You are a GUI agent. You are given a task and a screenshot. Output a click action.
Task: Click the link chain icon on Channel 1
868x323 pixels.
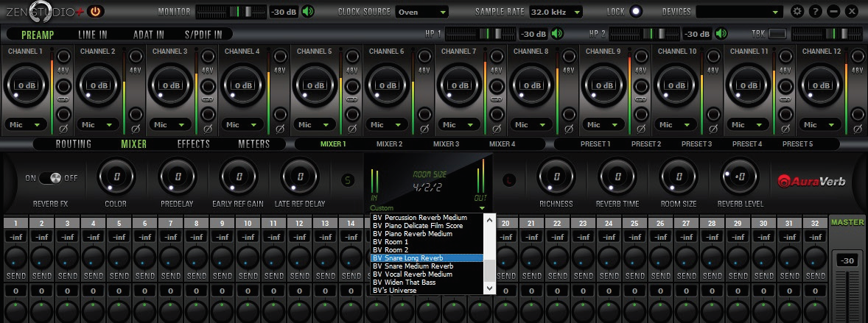click(x=63, y=99)
